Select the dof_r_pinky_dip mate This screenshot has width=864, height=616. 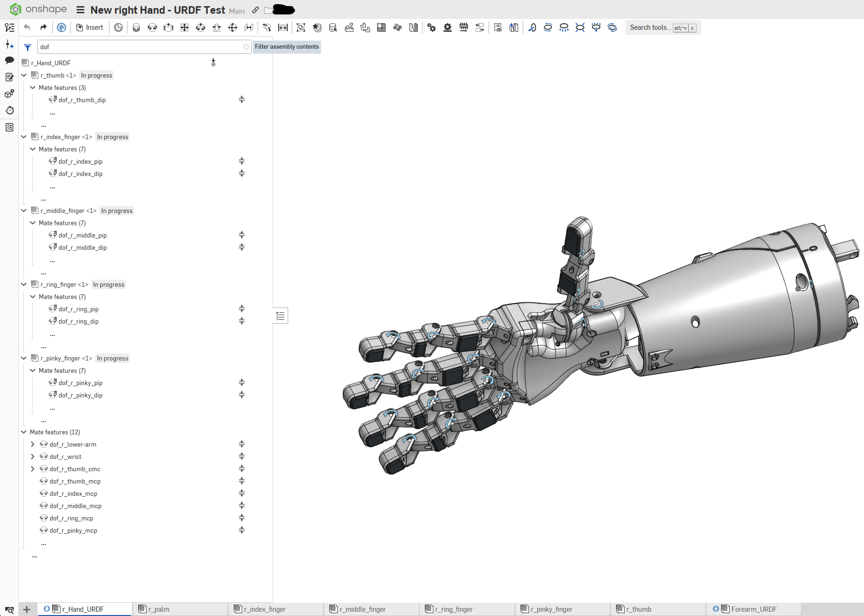[x=80, y=395]
